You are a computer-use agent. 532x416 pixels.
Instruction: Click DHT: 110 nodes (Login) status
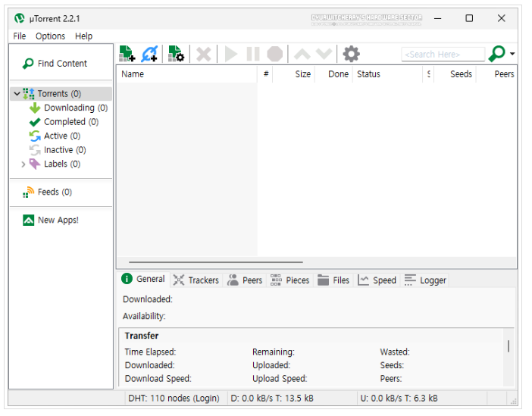174,399
